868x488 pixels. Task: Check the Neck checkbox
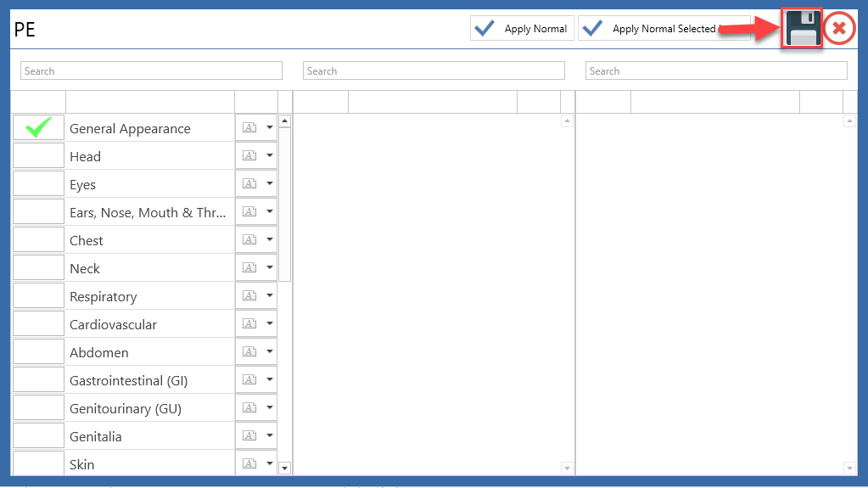pos(38,267)
